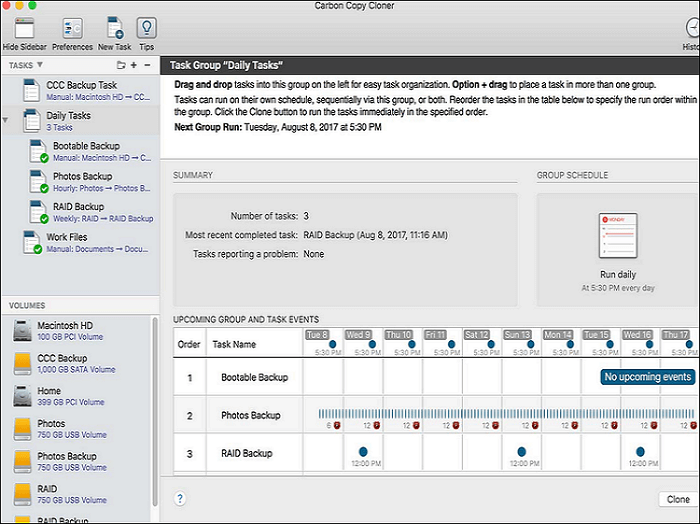The height and width of the screenshot is (524, 700).
Task: Click the Sun 13 group event marker
Action: (531, 344)
